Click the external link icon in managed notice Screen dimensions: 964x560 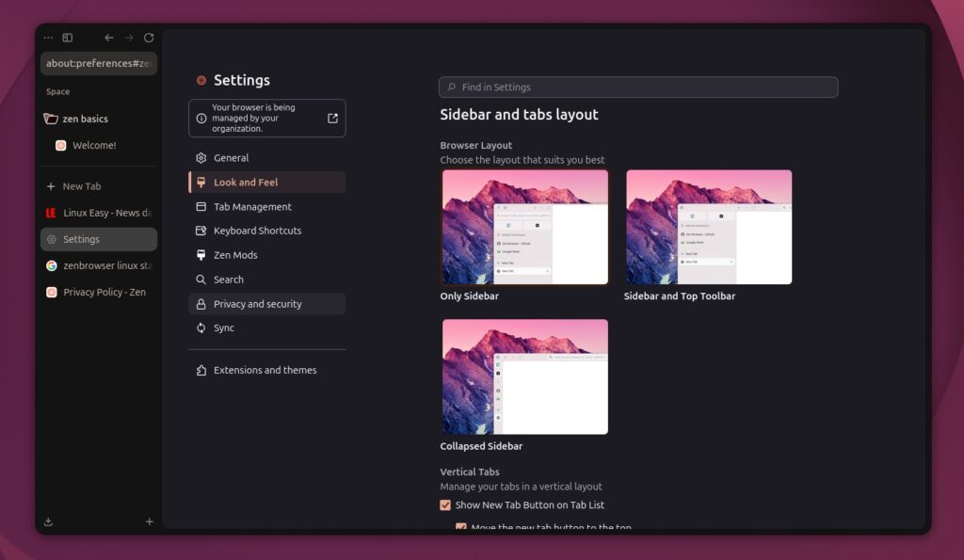pos(332,118)
